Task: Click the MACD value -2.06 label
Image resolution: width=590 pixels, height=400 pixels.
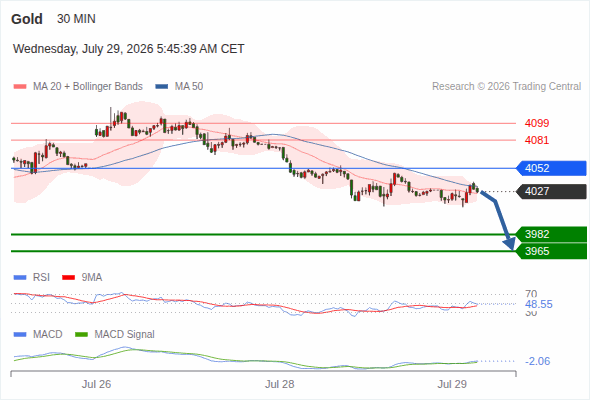Action: [x=537, y=361]
